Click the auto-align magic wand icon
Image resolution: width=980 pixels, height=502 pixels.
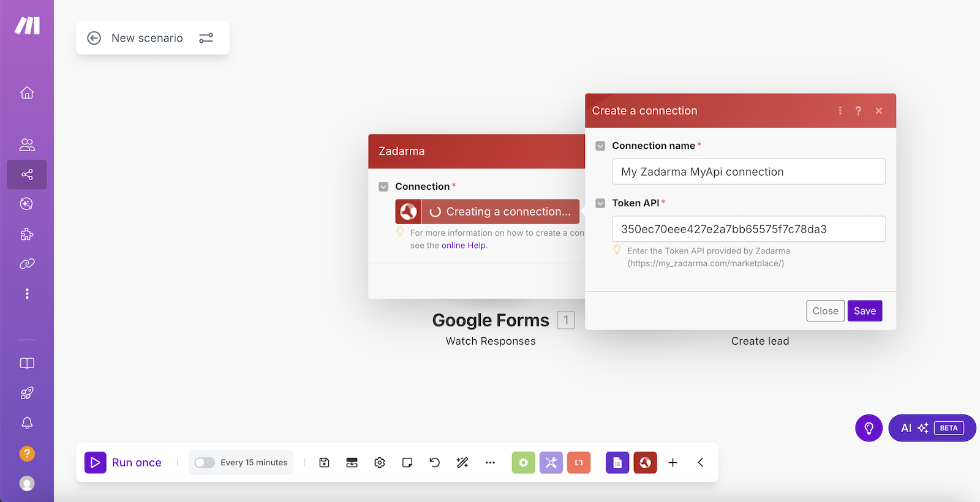(x=462, y=463)
